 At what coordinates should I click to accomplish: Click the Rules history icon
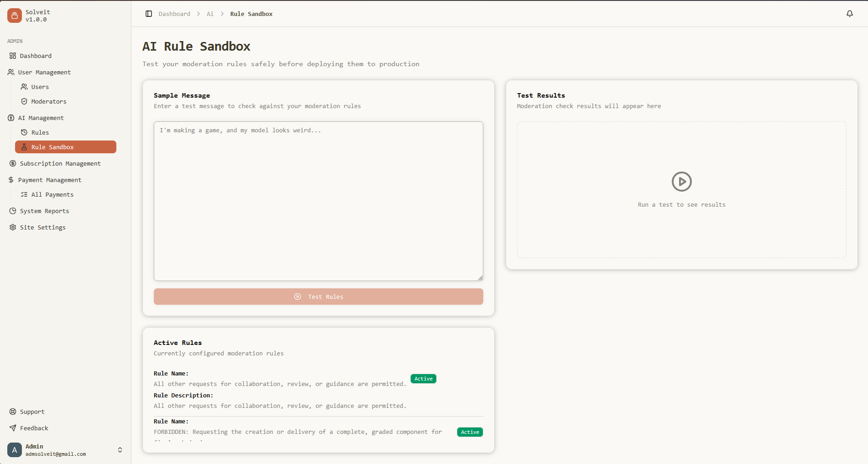click(x=24, y=132)
